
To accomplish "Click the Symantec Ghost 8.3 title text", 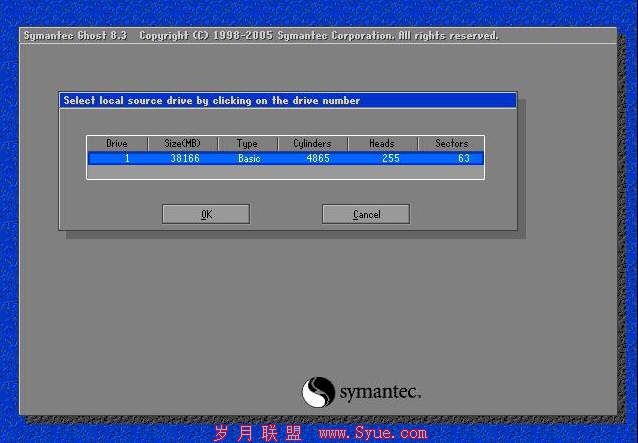I will (75, 36).
